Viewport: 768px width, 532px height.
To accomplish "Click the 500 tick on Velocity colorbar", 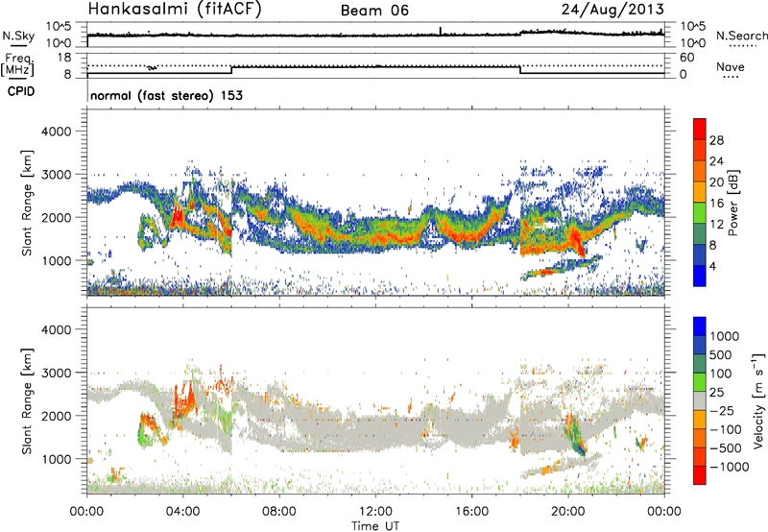I will click(721, 354).
